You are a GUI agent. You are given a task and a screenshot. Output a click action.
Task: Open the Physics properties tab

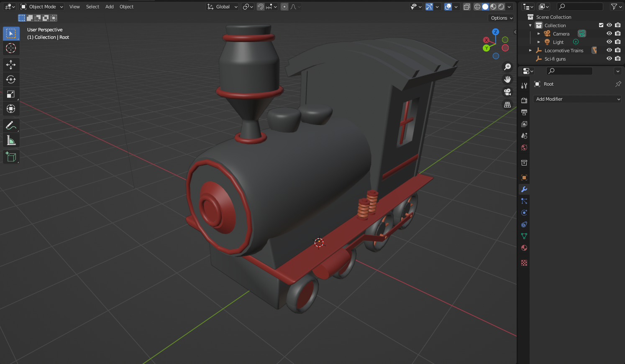click(x=524, y=213)
